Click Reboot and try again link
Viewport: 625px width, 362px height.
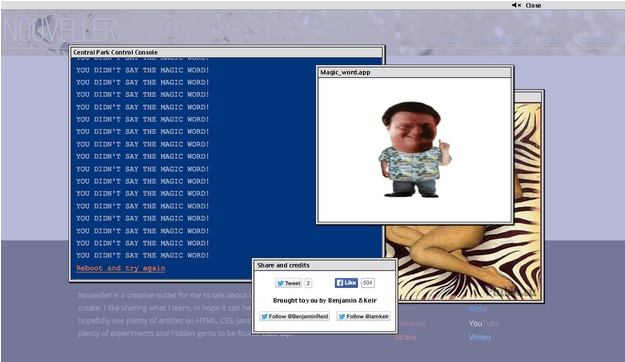[x=121, y=268]
